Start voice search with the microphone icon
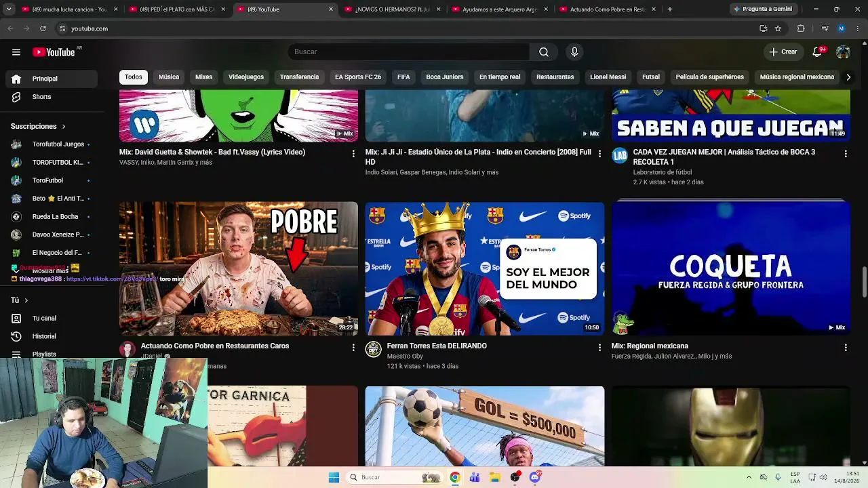This screenshot has width=868, height=488. point(574,52)
